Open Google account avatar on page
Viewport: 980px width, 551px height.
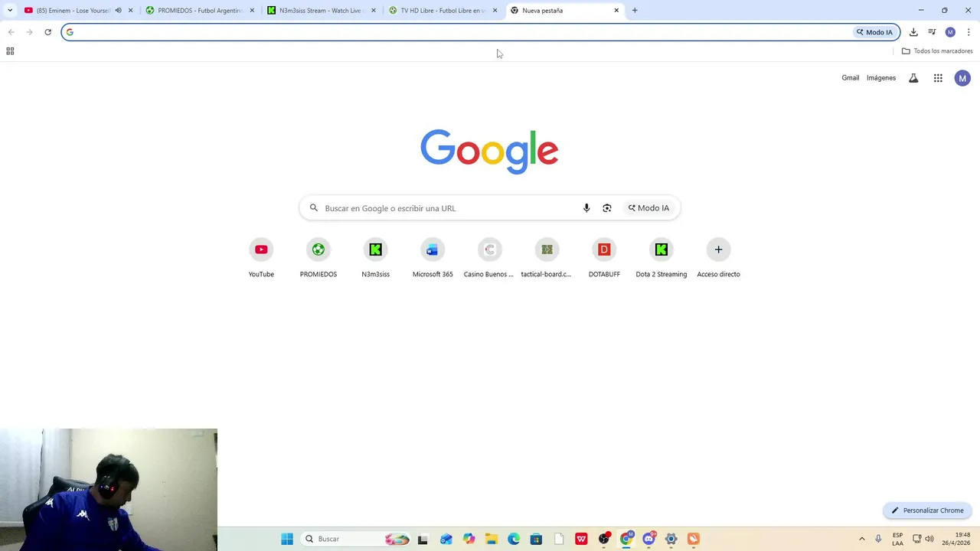click(962, 78)
